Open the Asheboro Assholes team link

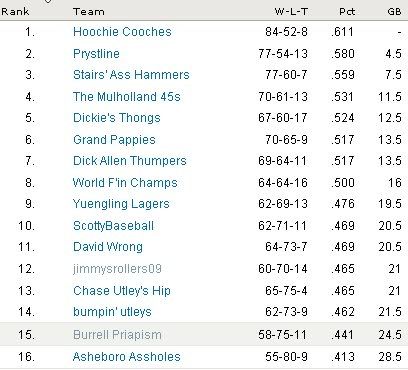point(127,357)
